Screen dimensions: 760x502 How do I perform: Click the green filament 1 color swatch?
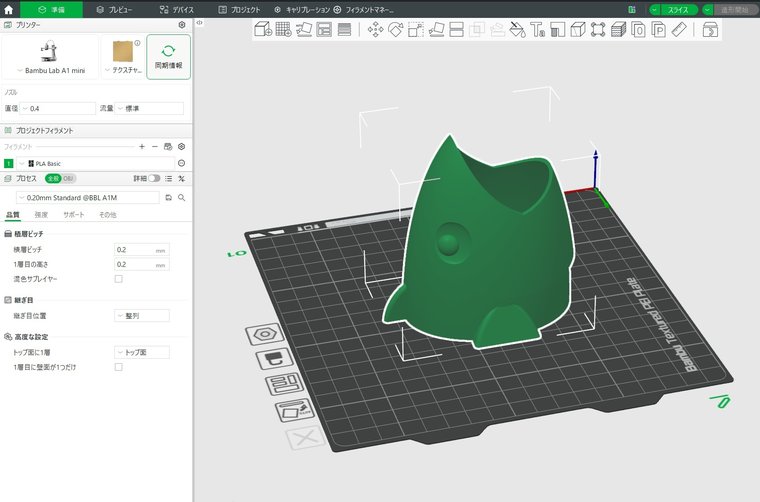pyautogui.click(x=9, y=163)
